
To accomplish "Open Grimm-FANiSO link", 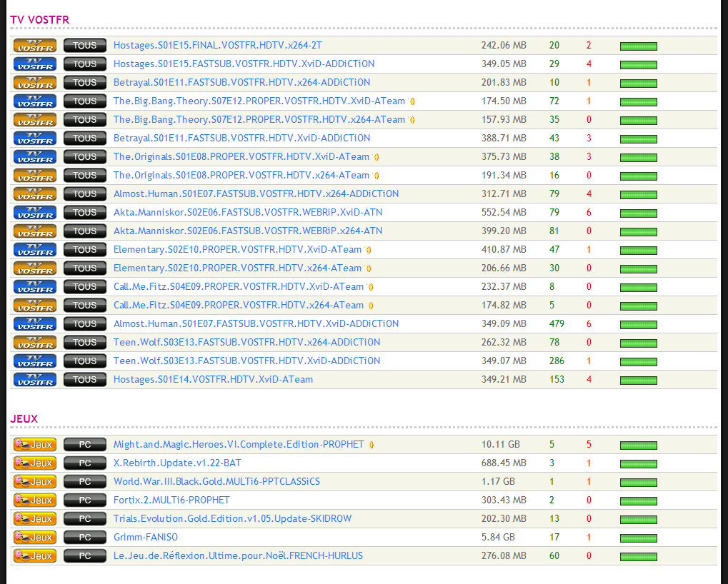I will click(x=145, y=537).
